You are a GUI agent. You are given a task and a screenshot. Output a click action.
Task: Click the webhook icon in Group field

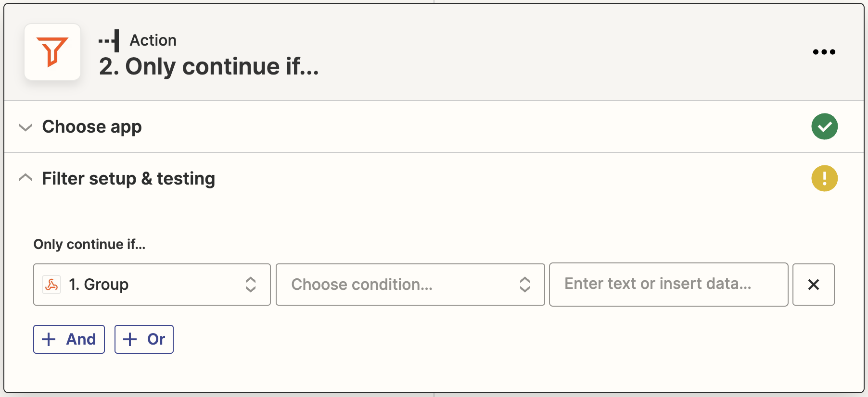[x=51, y=285]
